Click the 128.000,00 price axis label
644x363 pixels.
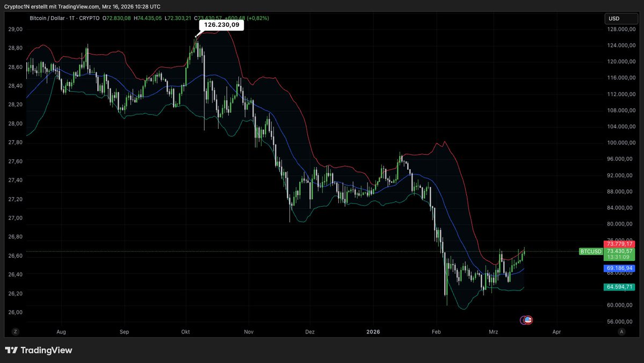621,29
